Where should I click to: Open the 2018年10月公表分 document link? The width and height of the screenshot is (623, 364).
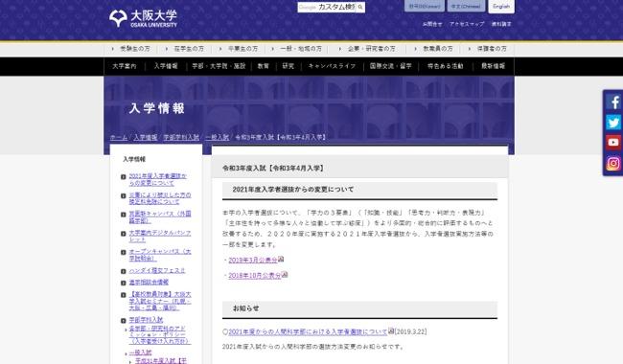click(255, 276)
